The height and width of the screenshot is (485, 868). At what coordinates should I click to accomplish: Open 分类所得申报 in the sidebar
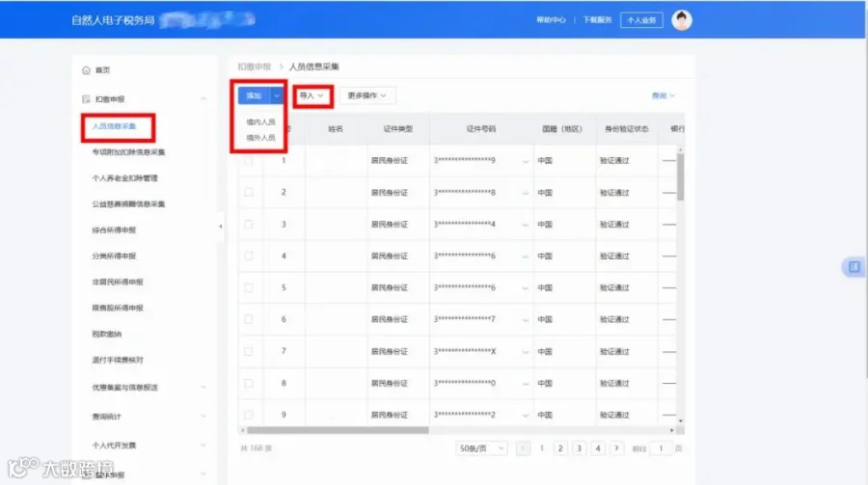pyautogui.click(x=114, y=256)
